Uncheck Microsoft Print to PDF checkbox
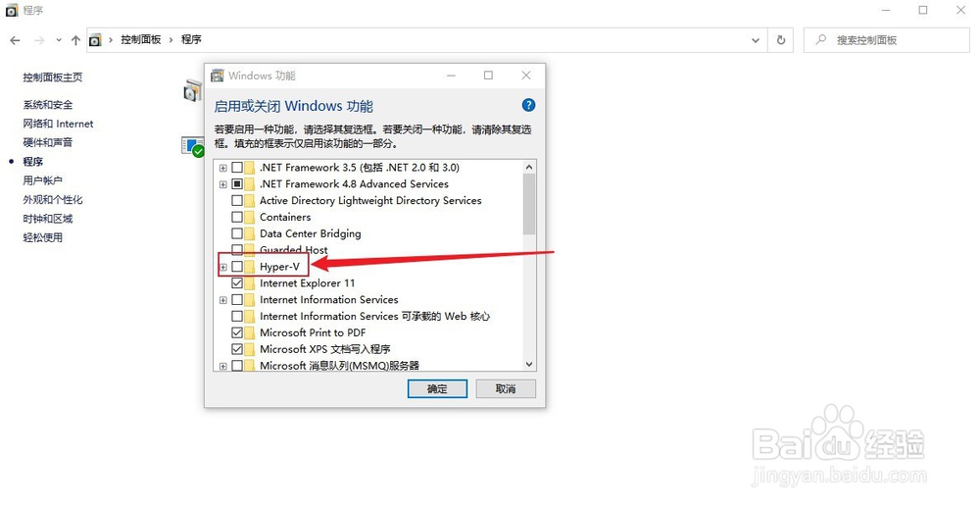Viewport: 980px width, 509px height. coord(237,332)
